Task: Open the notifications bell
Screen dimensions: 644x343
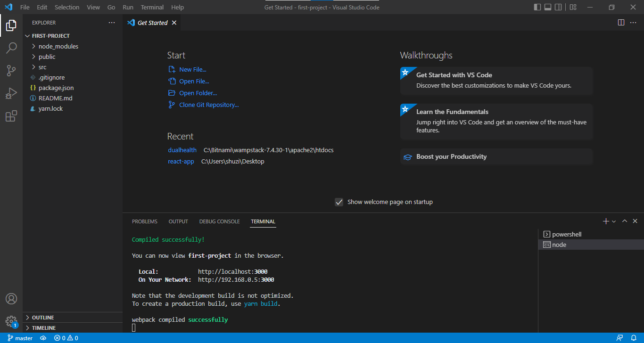Action: [633, 338]
